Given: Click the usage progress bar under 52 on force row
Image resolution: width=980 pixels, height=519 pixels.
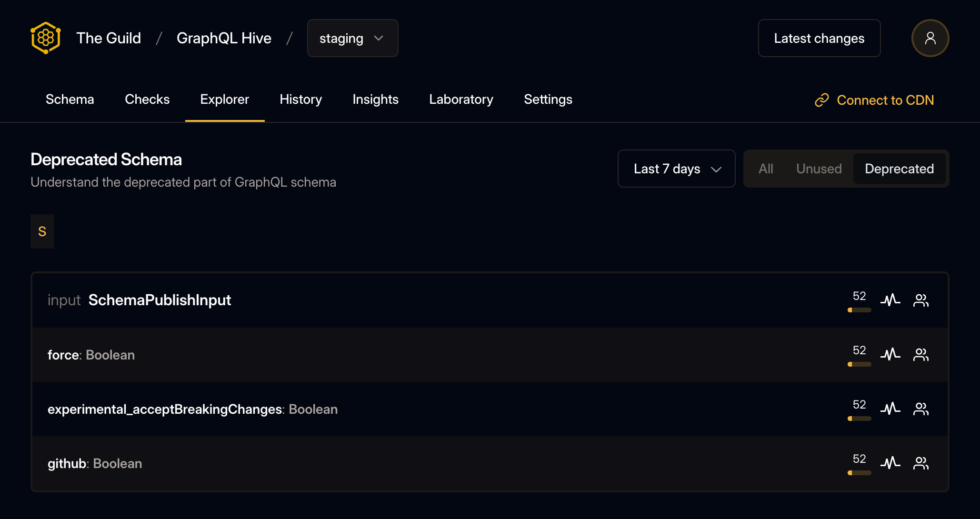Looking at the screenshot, I should (859, 364).
